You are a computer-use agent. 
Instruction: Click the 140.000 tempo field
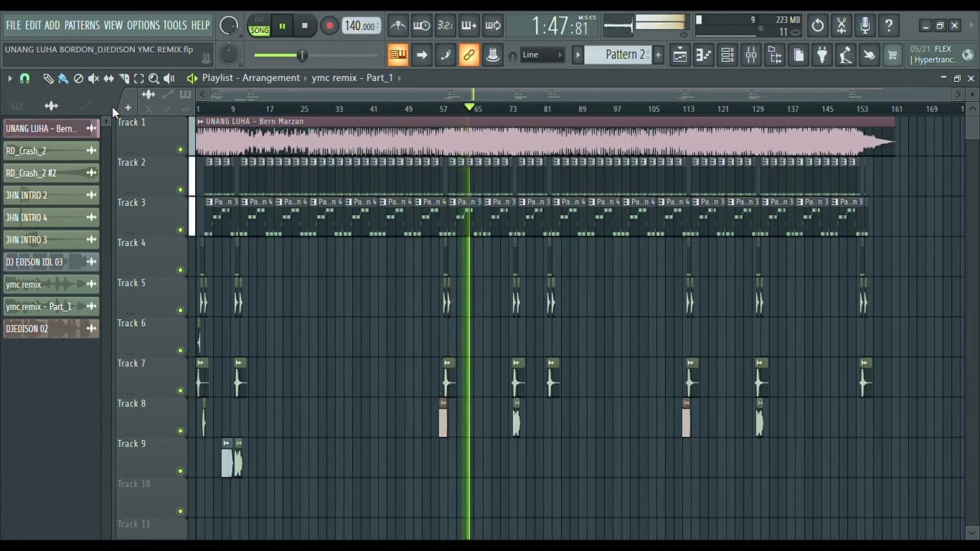(360, 26)
